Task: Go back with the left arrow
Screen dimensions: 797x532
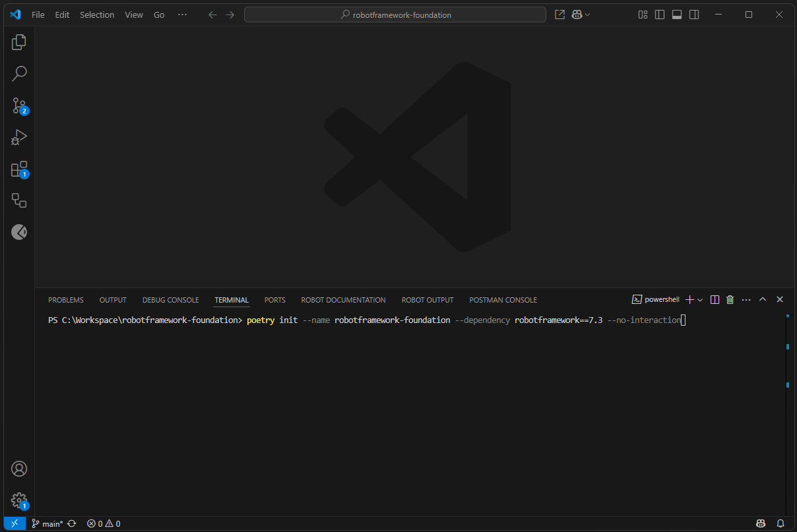Action: point(212,15)
